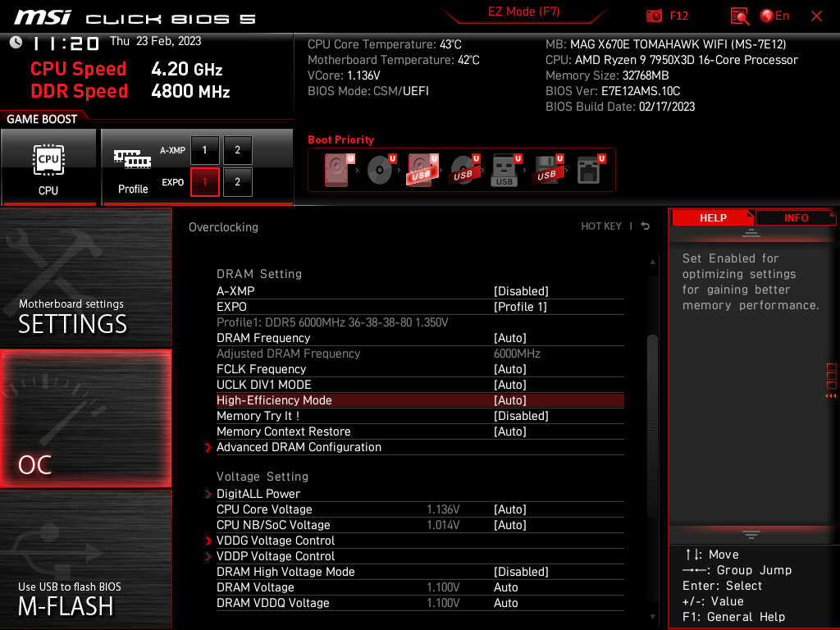The image size is (840, 630).
Task: Select the first hard disk boot device icon
Action: [338, 170]
